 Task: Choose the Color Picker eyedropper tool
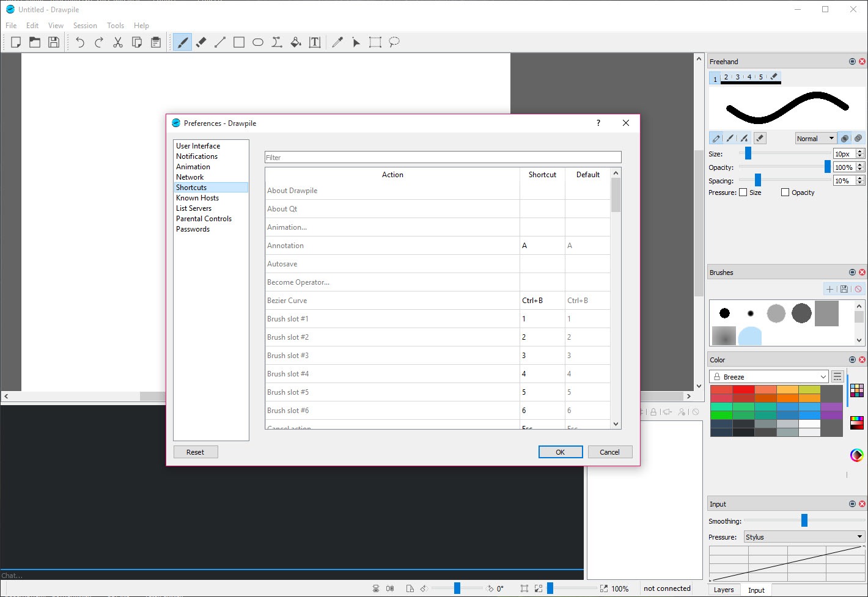(337, 42)
